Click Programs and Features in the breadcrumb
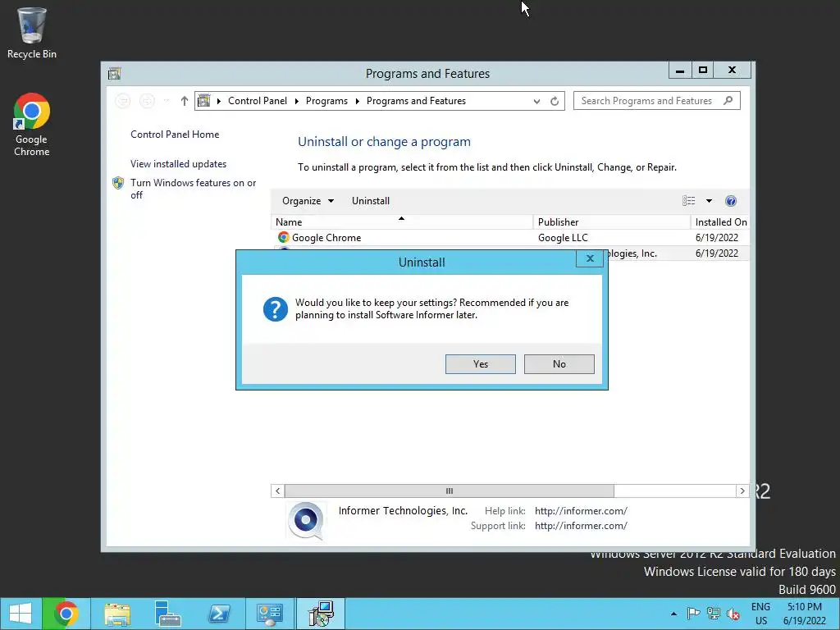840x630 pixels. (416, 101)
